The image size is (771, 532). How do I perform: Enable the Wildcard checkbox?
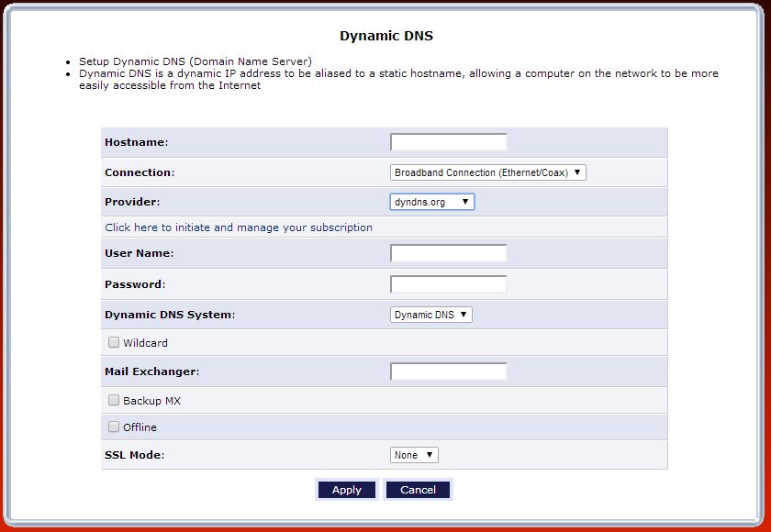pos(114,342)
